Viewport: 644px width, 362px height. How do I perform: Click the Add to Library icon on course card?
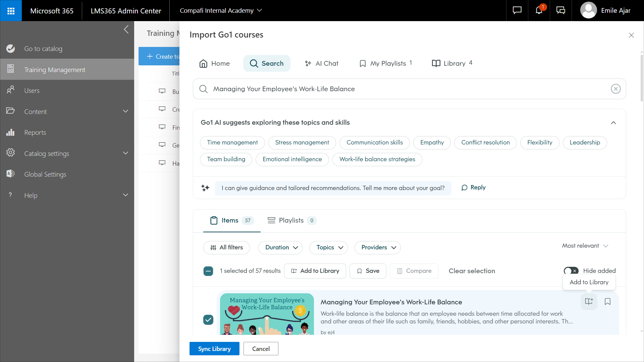point(589,302)
